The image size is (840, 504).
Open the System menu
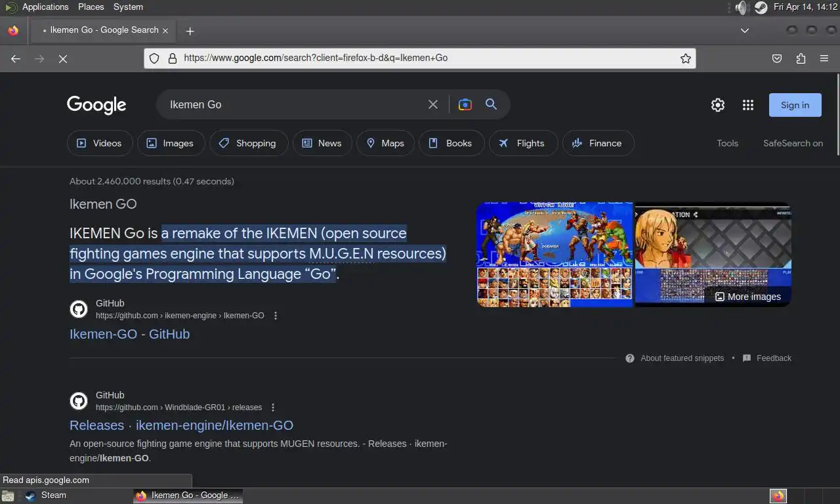click(x=128, y=7)
